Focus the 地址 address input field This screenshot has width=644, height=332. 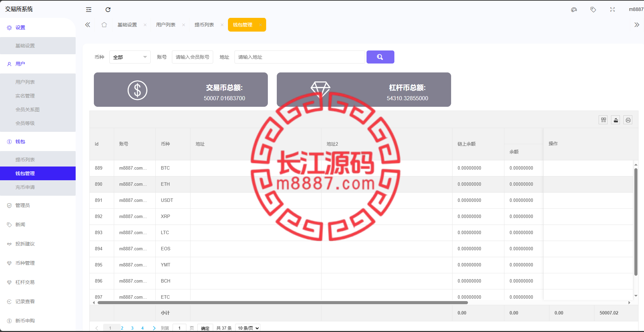click(299, 57)
